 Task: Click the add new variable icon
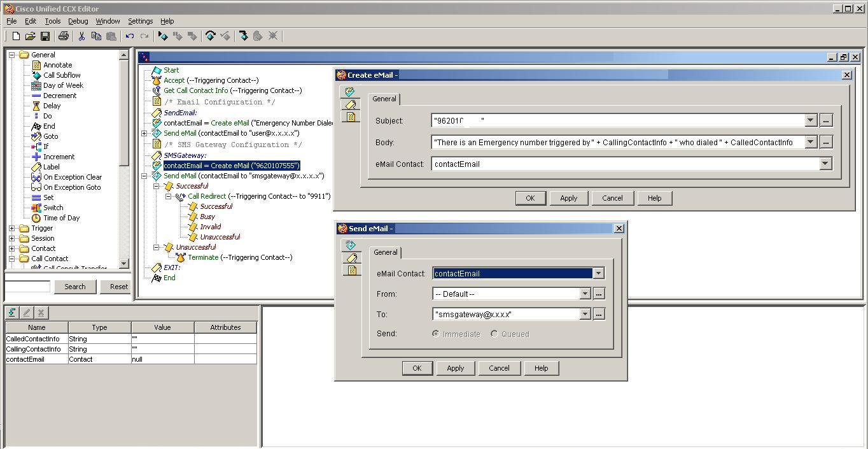click(x=12, y=313)
